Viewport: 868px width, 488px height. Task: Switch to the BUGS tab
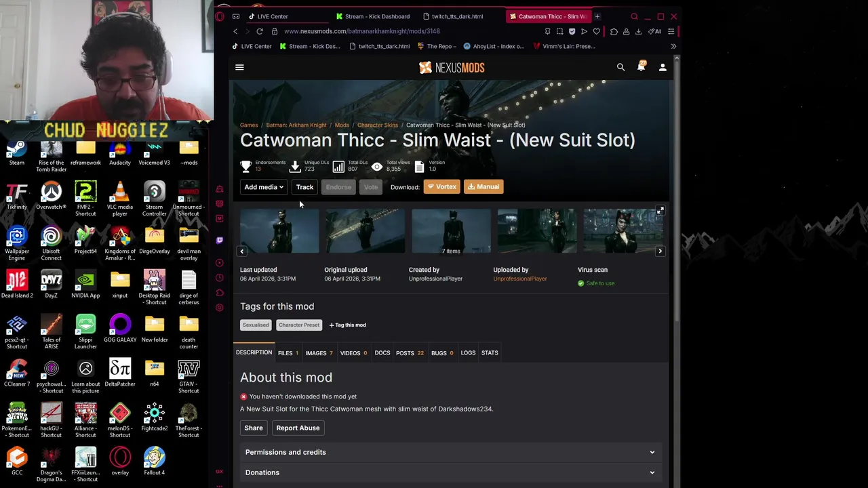pyautogui.click(x=442, y=353)
